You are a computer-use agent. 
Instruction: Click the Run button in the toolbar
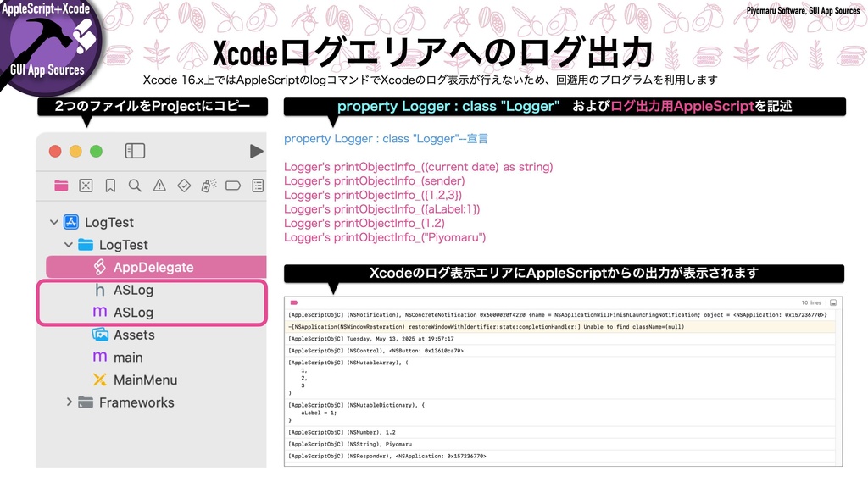[x=258, y=151]
